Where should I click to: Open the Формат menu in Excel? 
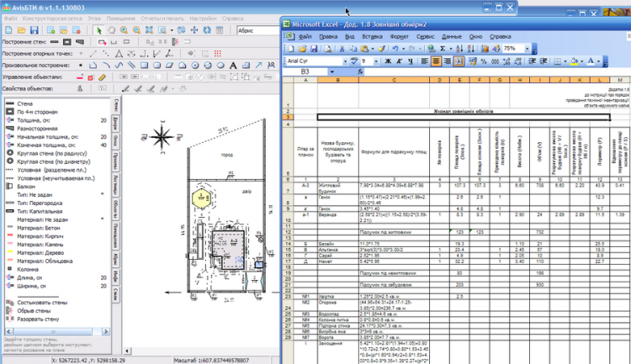(400, 37)
